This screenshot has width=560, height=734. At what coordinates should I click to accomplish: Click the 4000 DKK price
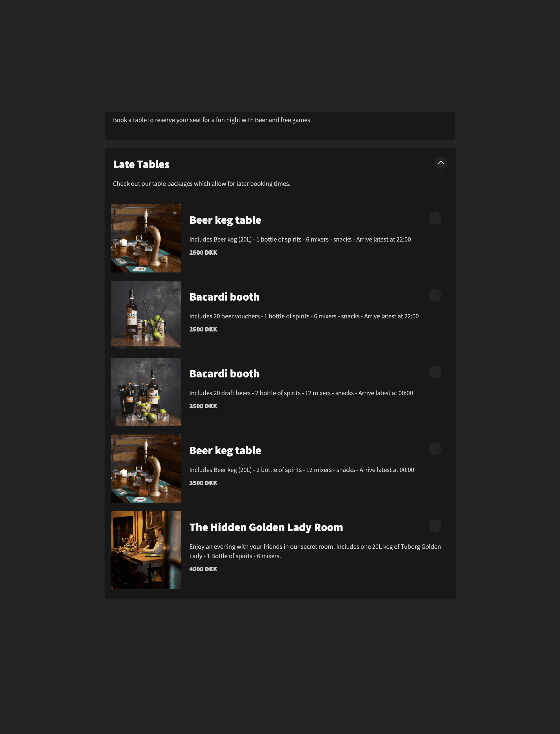click(x=203, y=569)
